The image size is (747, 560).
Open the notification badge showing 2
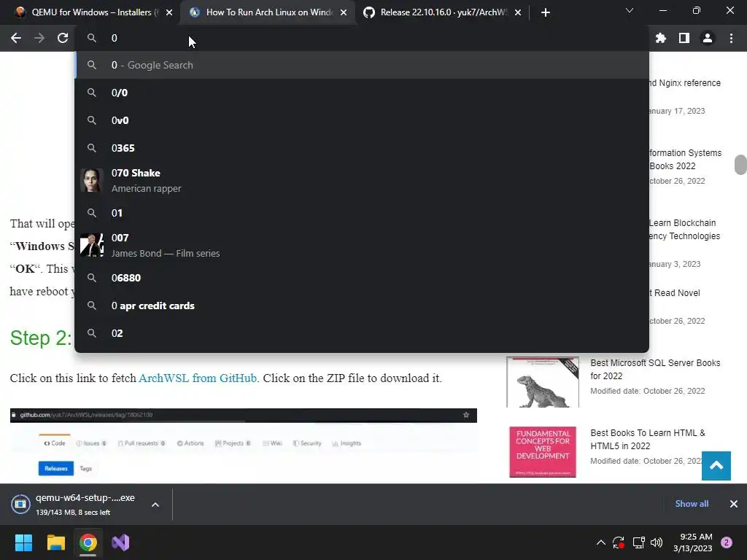pos(727,542)
